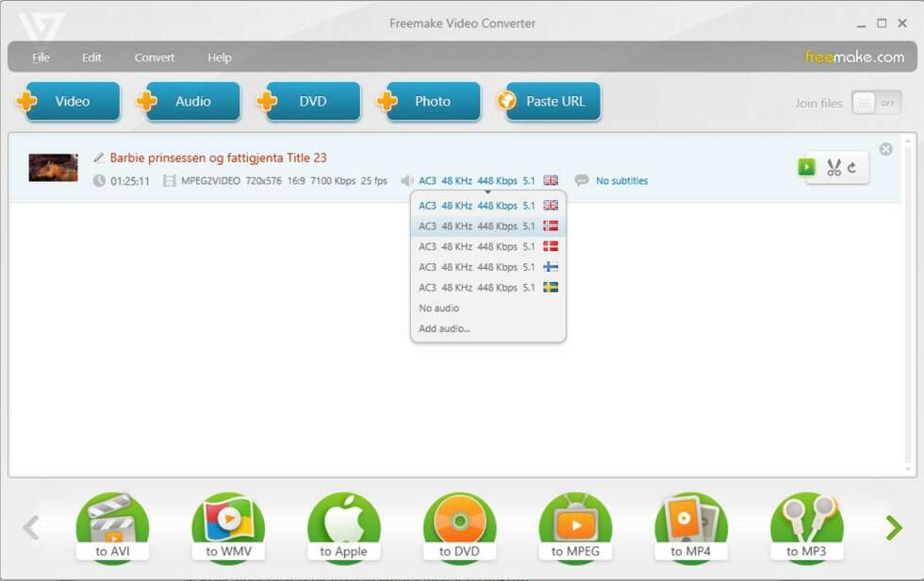Viewport: 924px width, 581px height.
Task: Remove the file with the X icon
Action: (885, 149)
